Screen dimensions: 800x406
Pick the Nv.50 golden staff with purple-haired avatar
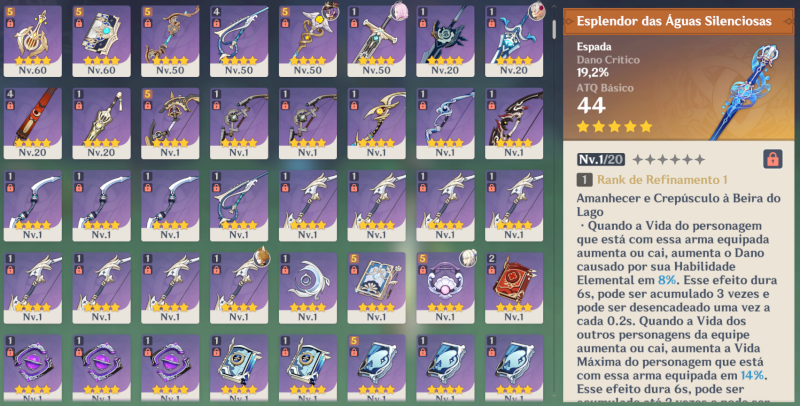pyautogui.click(x=308, y=41)
